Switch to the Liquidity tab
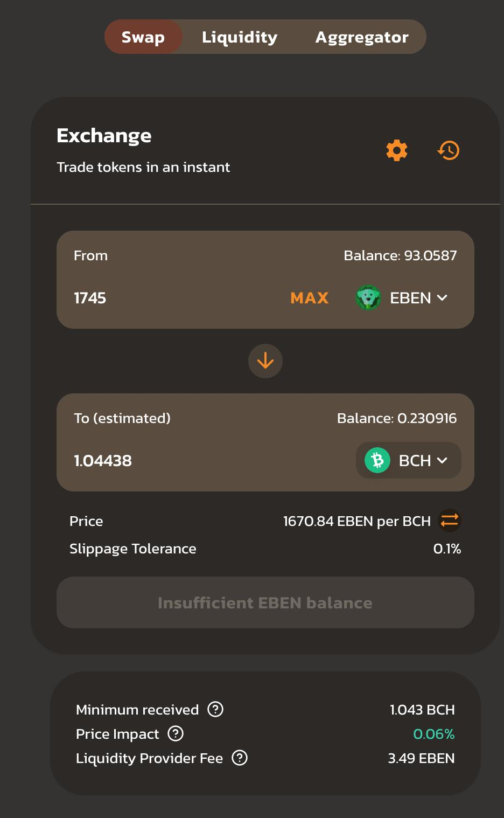 click(240, 37)
